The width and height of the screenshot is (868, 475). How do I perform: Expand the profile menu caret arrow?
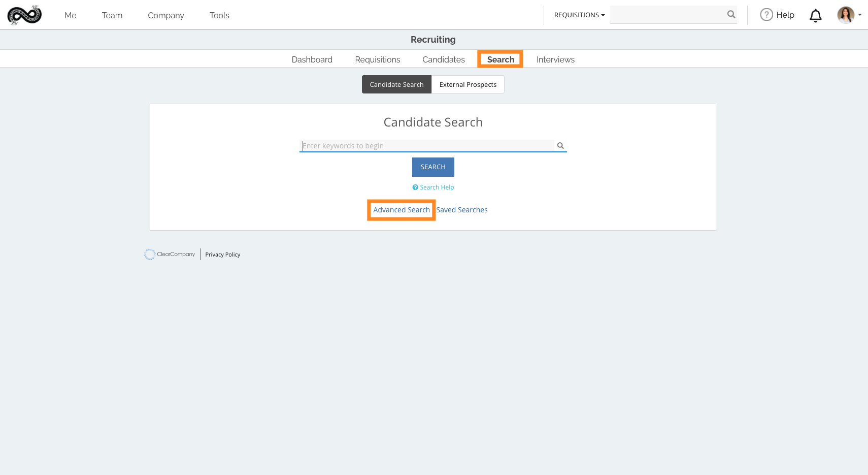click(x=860, y=15)
